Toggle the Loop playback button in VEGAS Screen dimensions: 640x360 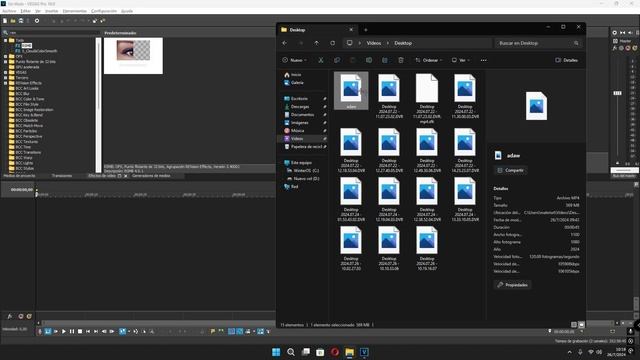48,331
